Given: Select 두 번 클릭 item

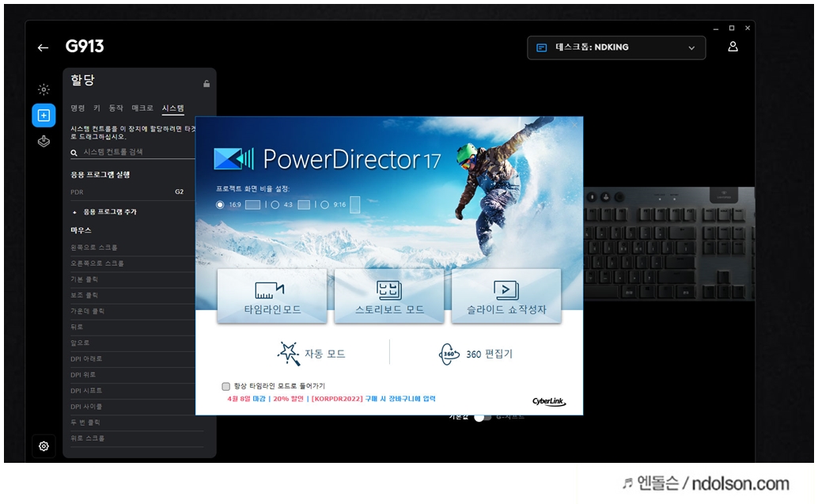Looking at the screenshot, I should (137, 423).
